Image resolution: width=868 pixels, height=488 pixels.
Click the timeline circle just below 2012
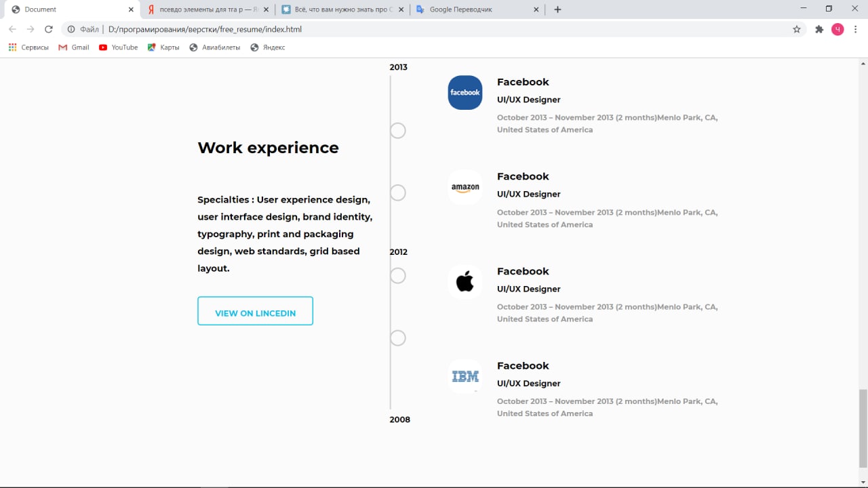click(x=398, y=276)
